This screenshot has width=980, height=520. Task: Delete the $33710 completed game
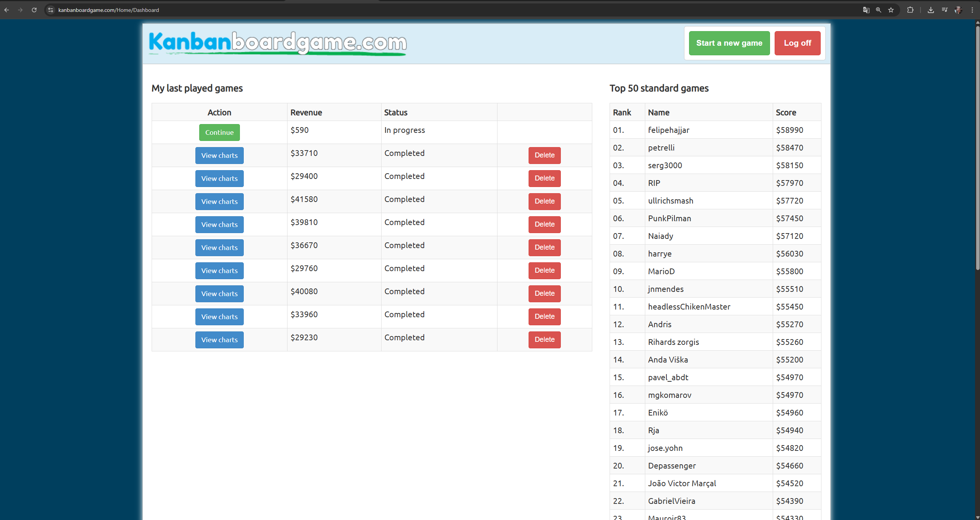click(x=544, y=155)
